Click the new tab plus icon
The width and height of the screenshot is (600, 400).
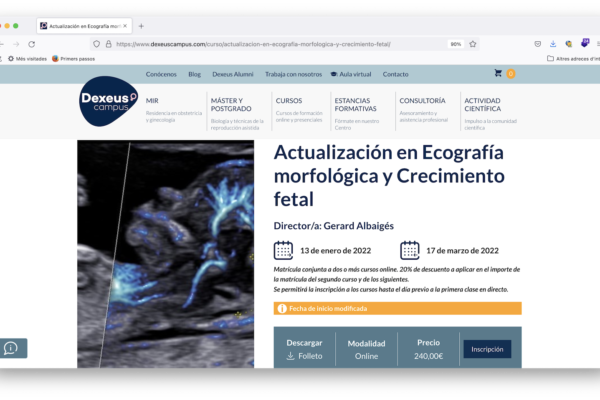141,25
